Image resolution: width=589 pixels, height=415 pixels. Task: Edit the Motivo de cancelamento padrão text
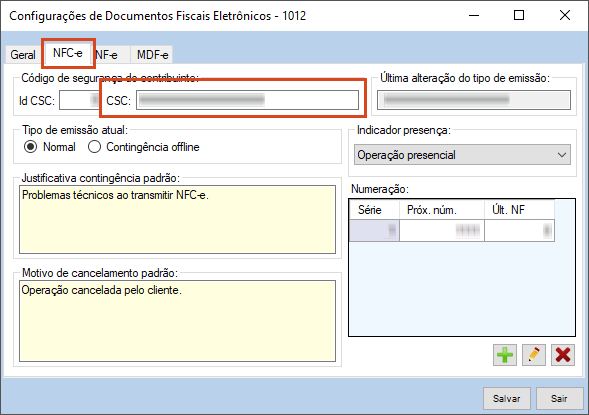[x=177, y=321]
